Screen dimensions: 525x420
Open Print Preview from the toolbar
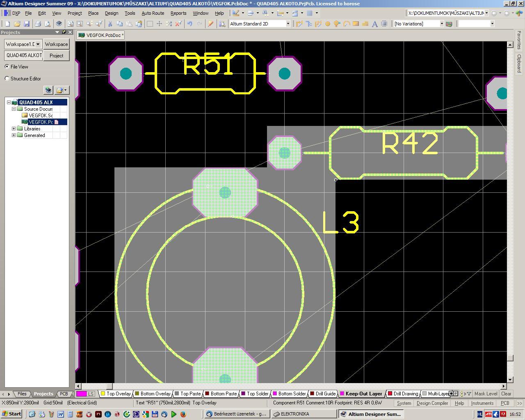tap(48, 24)
